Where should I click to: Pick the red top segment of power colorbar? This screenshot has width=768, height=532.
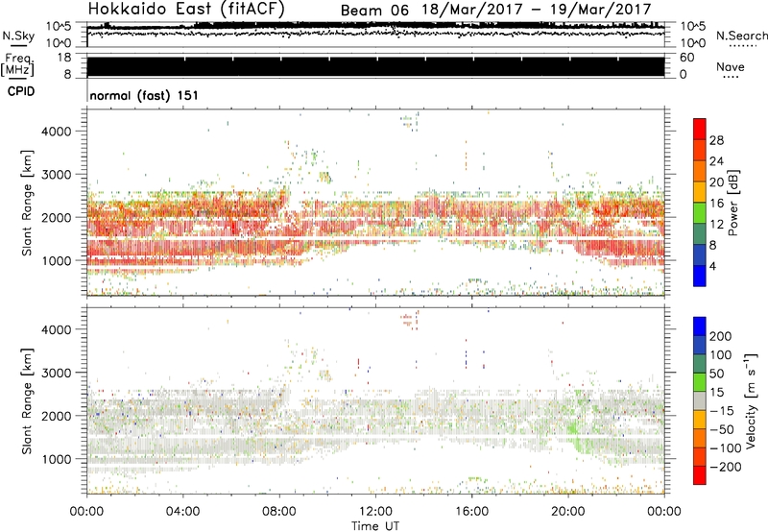pos(700,129)
